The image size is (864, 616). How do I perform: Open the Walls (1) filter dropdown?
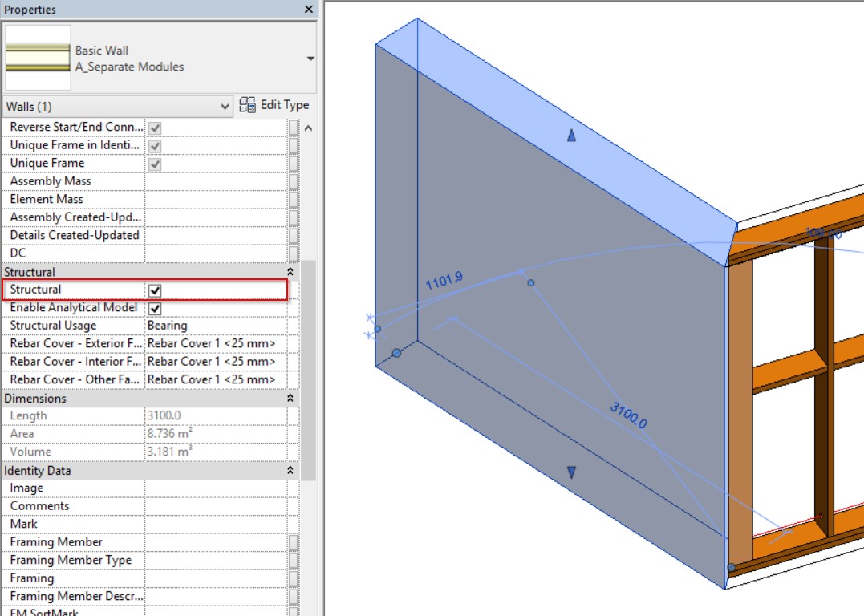click(x=225, y=107)
